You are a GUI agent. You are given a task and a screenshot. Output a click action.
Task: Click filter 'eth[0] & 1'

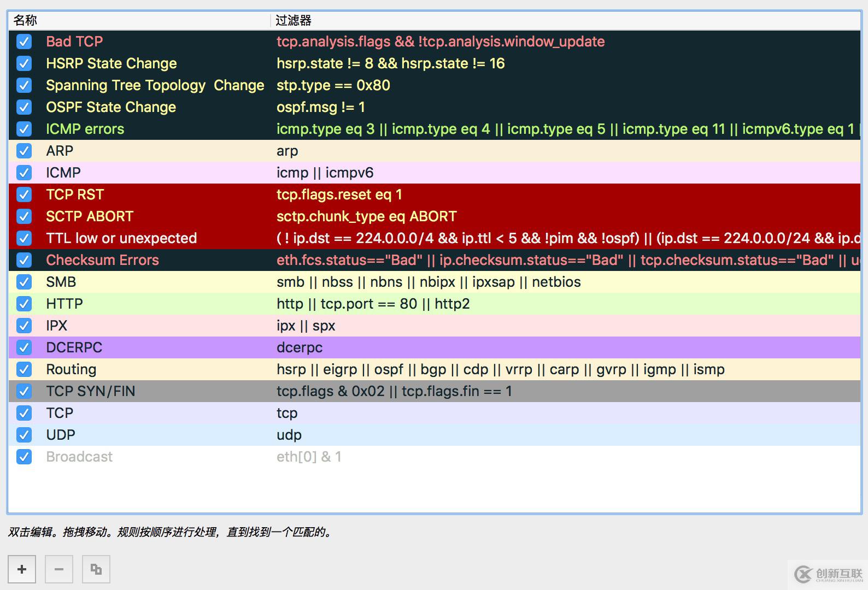click(x=309, y=457)
